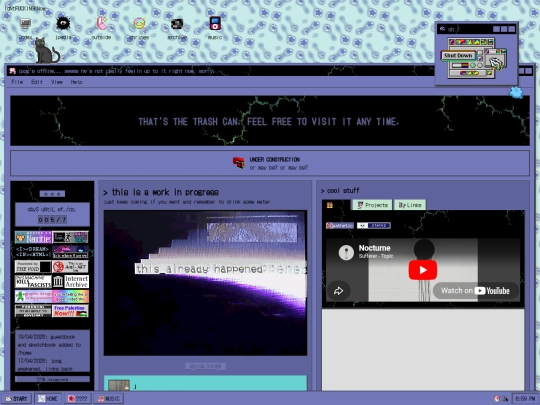Image resolution: width=540 pixels, height=405 pixels.
Task: Click the three stars box in sidebar
Action: 52,194
